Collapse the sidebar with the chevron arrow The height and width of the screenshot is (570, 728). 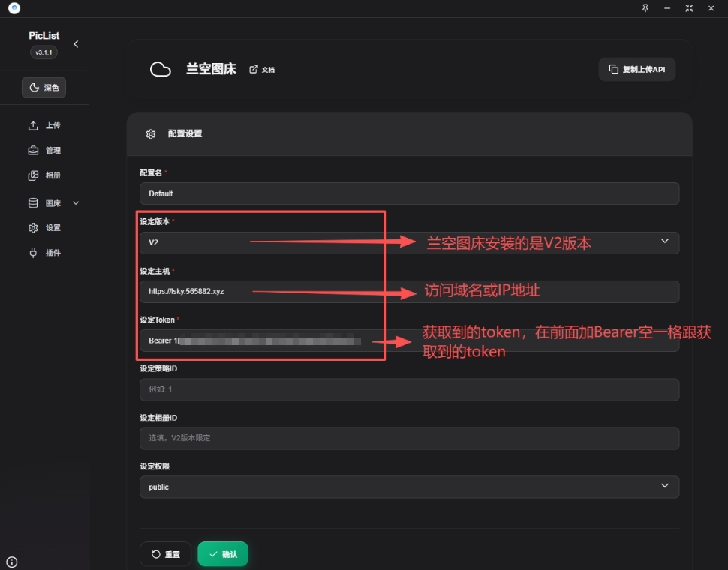[76, 44]
